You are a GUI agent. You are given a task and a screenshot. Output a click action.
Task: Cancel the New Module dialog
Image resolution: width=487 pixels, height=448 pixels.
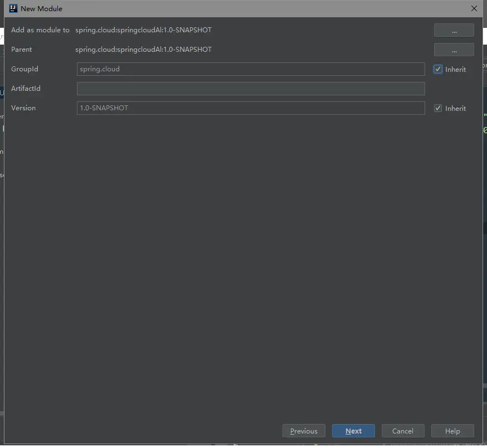[x=403, y=431]
